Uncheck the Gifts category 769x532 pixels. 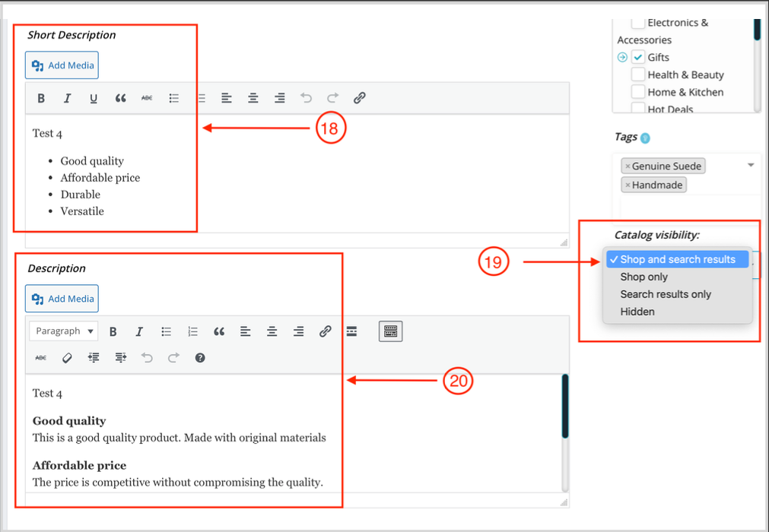coord(638,57)
